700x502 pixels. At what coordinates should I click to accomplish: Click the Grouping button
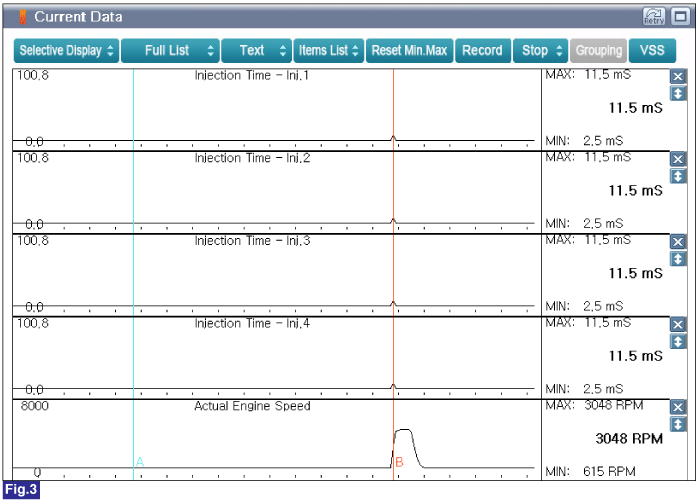(599, 50)
